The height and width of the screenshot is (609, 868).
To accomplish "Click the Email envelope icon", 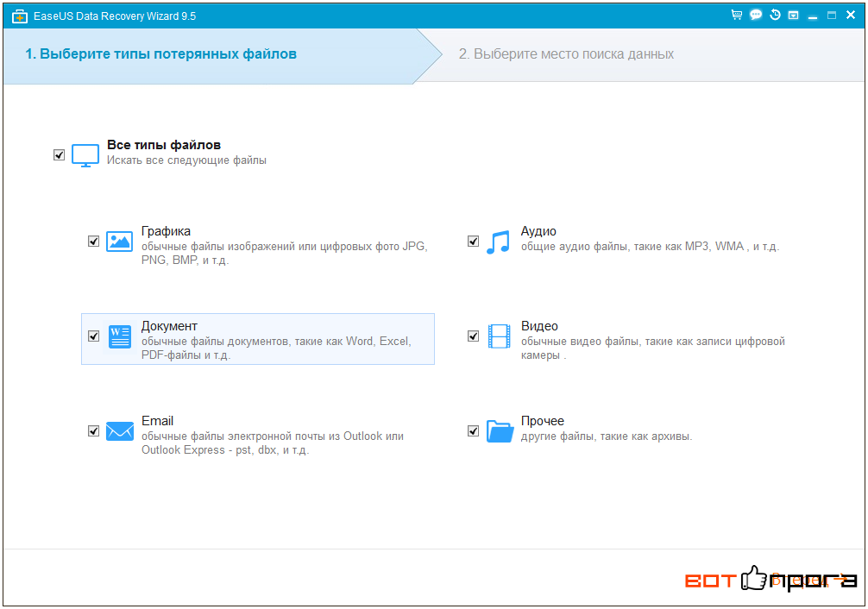I will 120,430.
